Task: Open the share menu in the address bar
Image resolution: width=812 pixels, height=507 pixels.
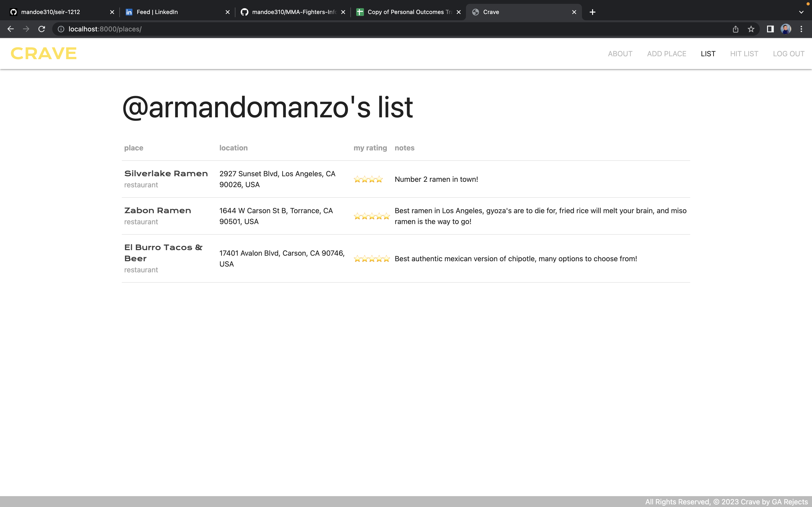Action: [735, 29]
